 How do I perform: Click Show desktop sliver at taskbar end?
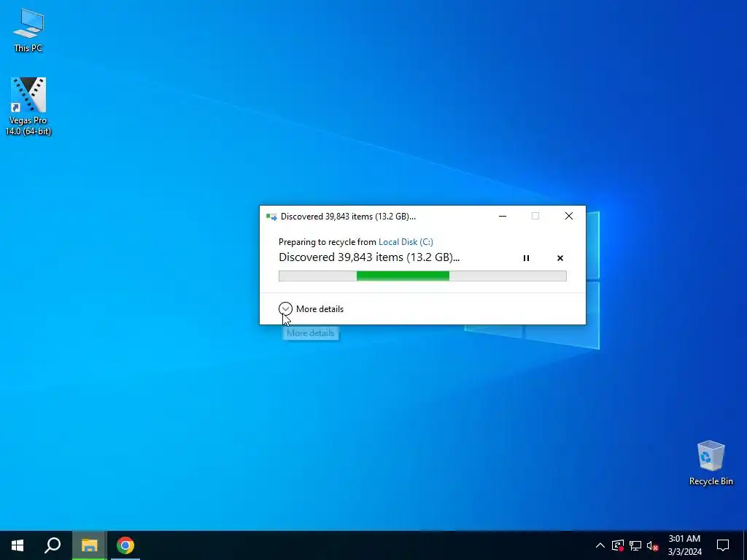tap(745, 545)
